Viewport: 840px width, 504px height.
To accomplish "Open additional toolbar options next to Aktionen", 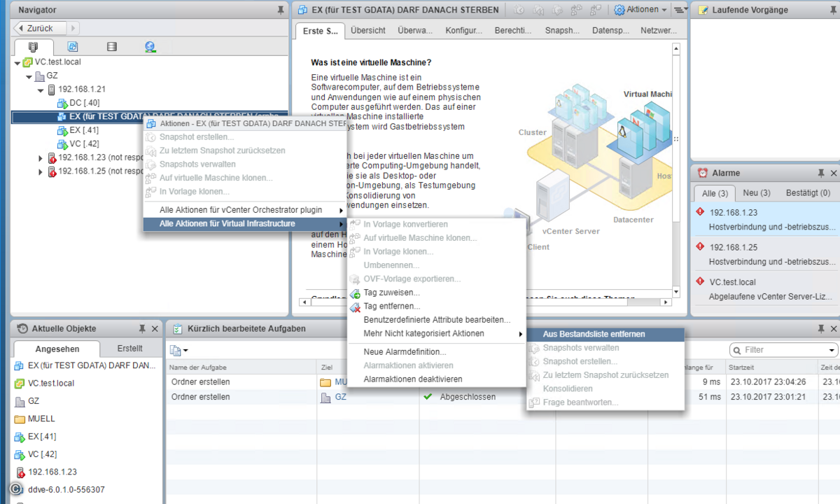I will click(680, 10).
